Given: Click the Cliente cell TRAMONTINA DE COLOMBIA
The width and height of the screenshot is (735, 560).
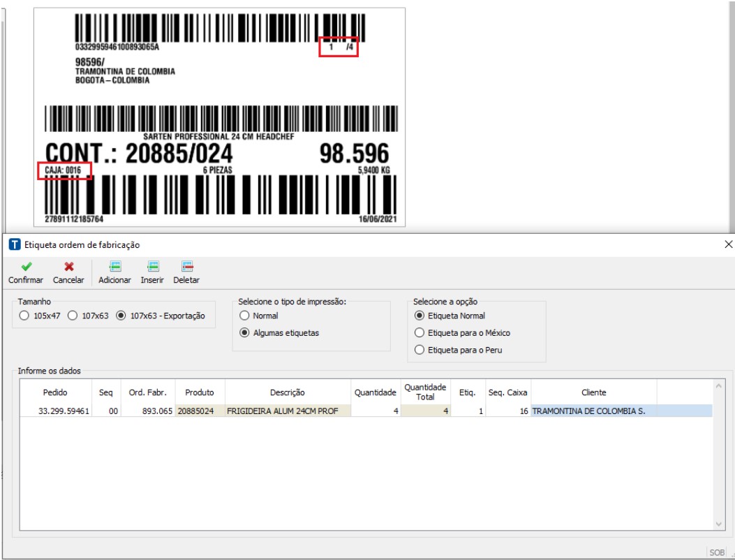Looking at the screenshot, I should pyautogui.click(x=593, y=411).
